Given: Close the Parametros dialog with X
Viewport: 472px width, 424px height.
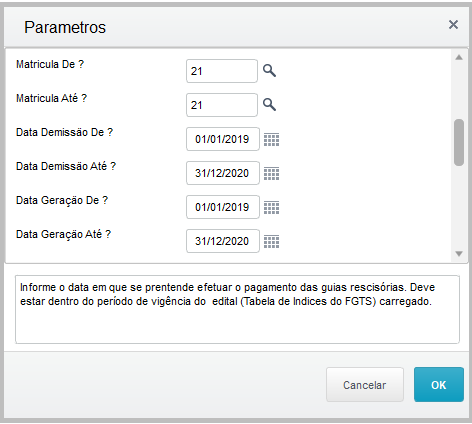Looking at the screenshot, I should tap(453, 24).
